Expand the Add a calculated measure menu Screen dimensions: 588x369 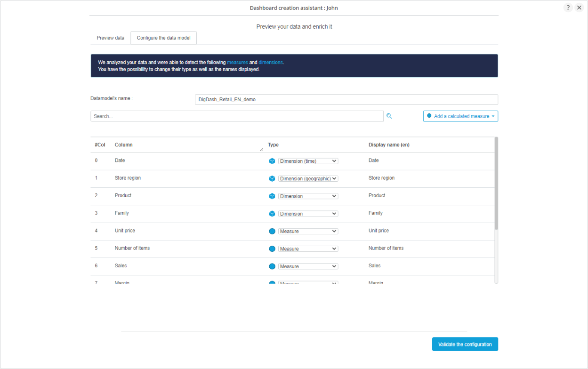pyautogui.click(x=460, y=116)
